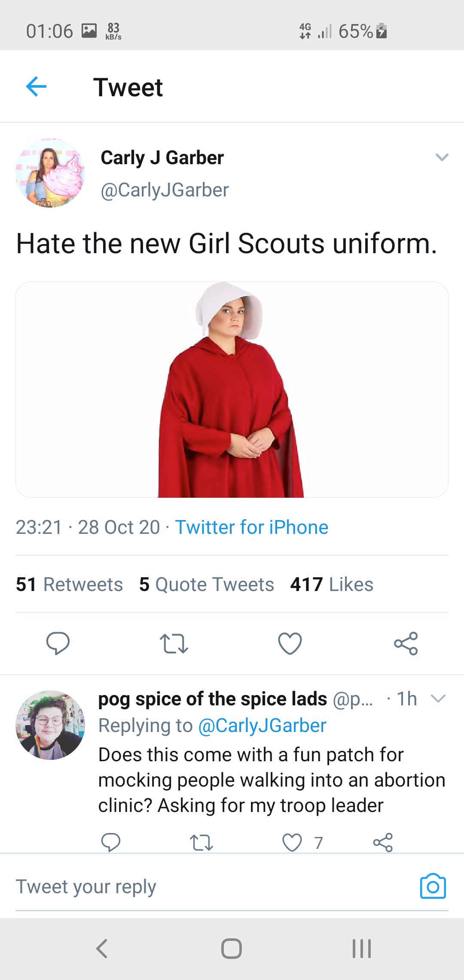Share pog spice's reply
This screenshot has height=980, width=464.
(383, 842)
